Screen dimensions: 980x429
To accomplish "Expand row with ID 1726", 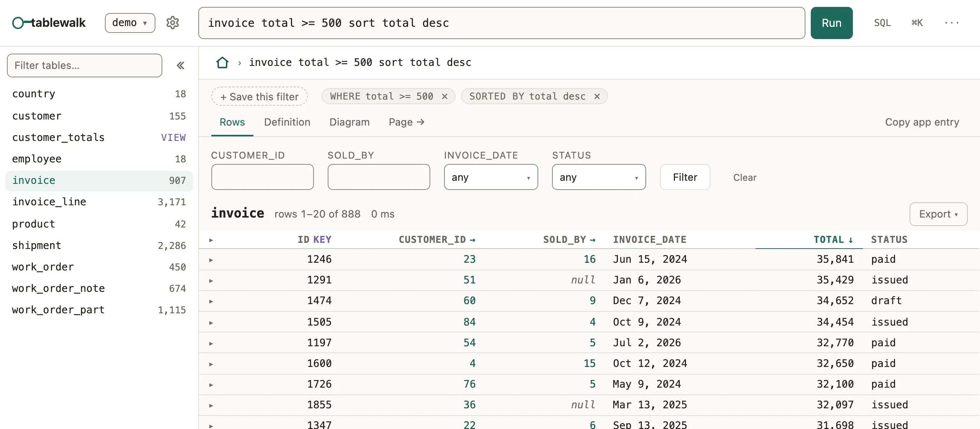I will pyautogui.click(x=211, y=385).
